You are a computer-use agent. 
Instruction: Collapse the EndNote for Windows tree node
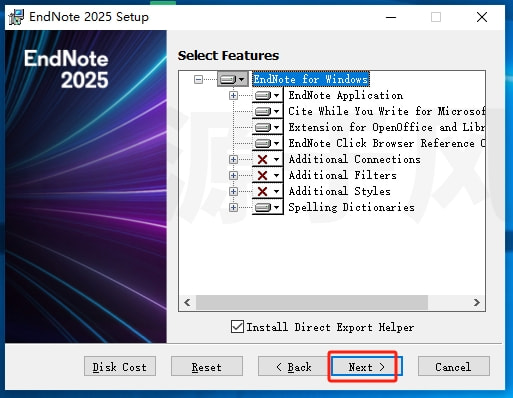pyautogui.click(x=198, y=79)
